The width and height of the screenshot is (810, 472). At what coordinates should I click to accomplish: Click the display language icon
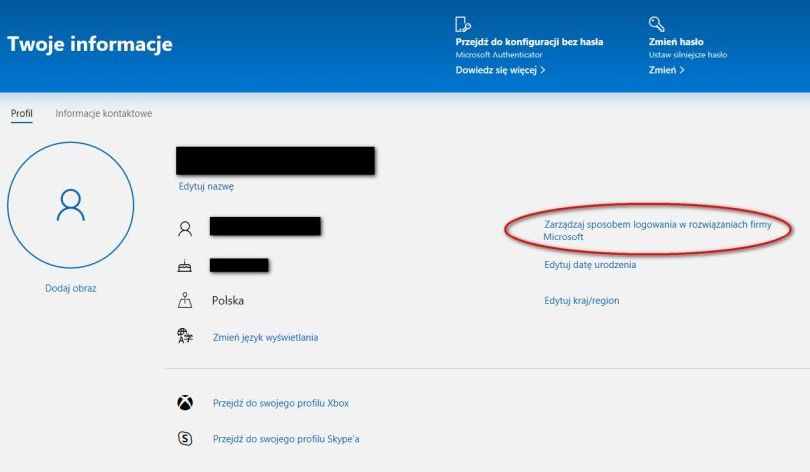pos(185,337)
